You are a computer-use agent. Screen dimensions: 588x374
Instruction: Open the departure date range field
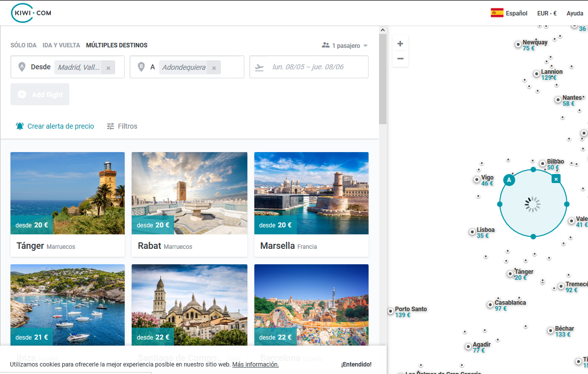(308, 67)
